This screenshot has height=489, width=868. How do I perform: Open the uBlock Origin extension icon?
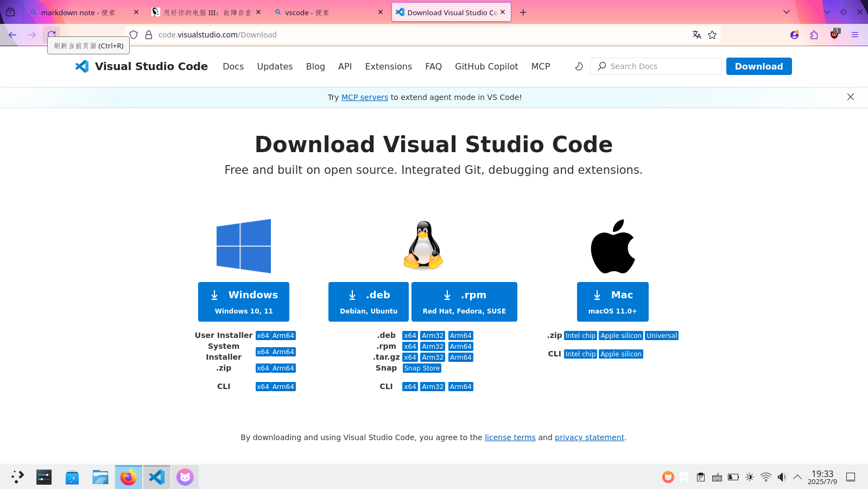[x=834, y=35]
